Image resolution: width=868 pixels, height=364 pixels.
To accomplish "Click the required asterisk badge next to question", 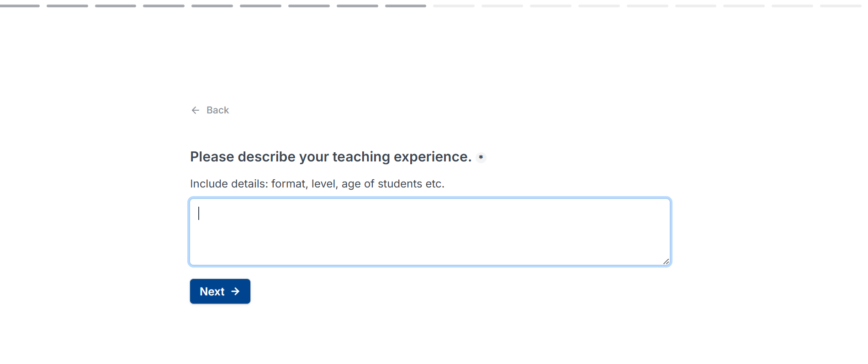I will [x=481, y=157].
